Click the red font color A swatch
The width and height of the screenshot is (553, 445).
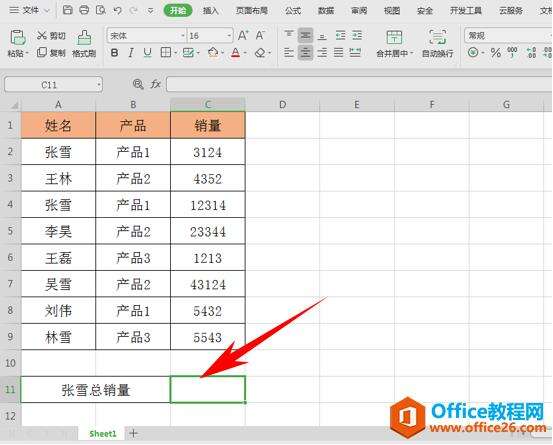(236, 53)
